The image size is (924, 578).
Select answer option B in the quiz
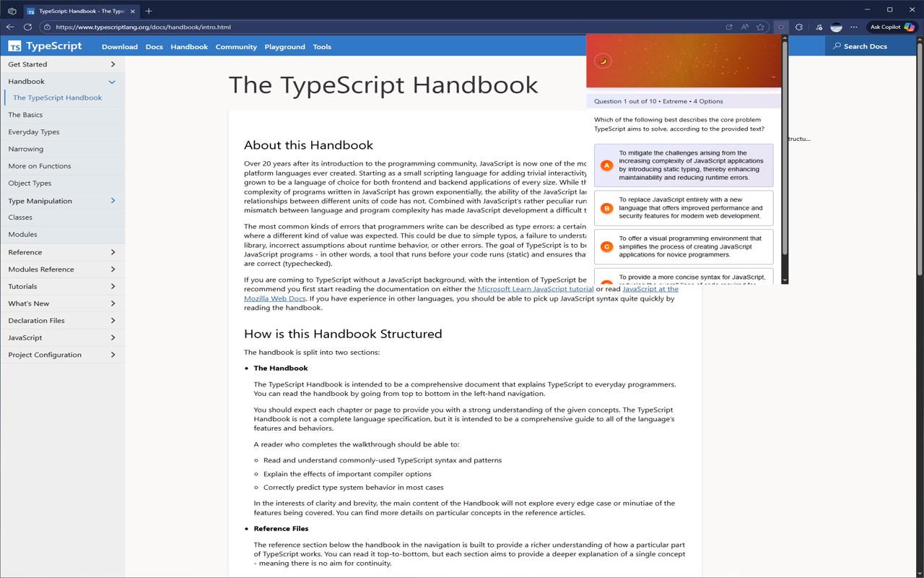(684, 208)
